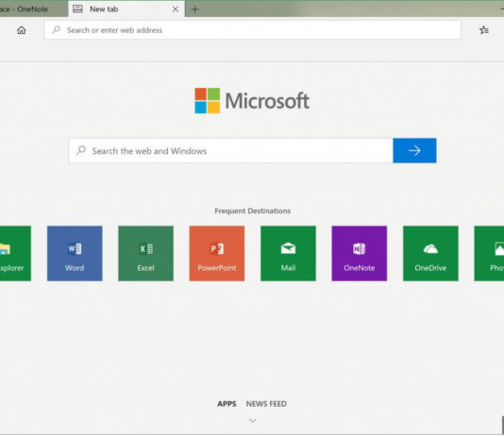Click the address bar field
This screenshot has height=436, width=504.
tap(253, 30)
